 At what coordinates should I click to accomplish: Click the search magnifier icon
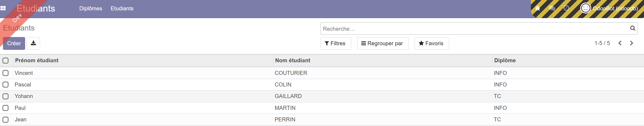633,28
